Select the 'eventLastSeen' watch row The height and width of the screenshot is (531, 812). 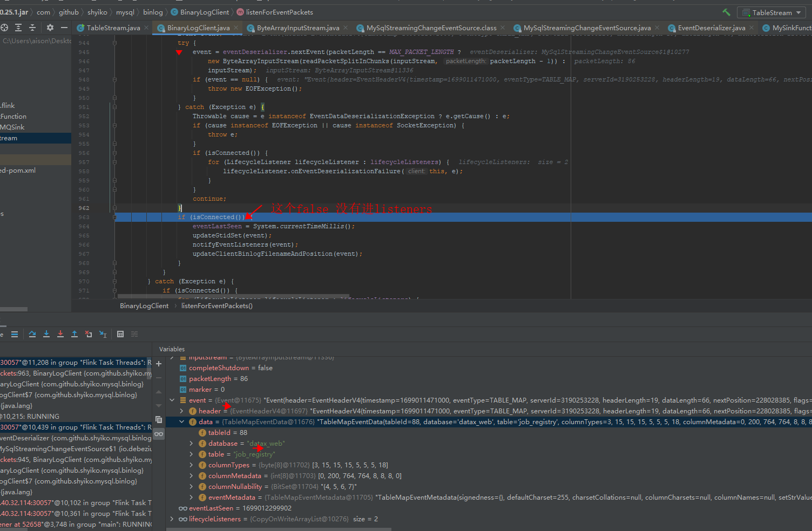tap(489, 508)
